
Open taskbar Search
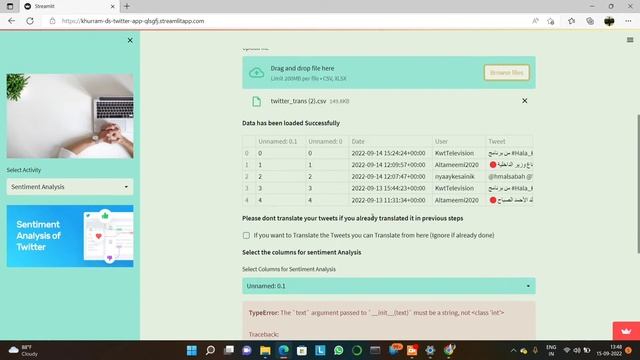coord(210,350)
